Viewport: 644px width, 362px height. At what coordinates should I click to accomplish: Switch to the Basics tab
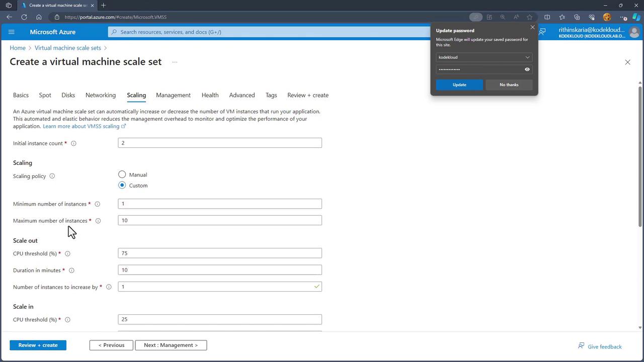(x=21, y=95)
